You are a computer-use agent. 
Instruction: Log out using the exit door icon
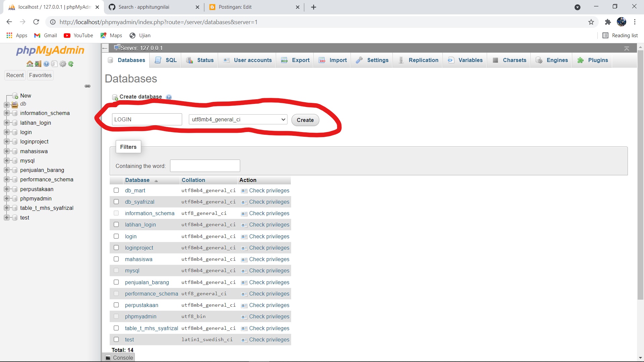[38, 64]
